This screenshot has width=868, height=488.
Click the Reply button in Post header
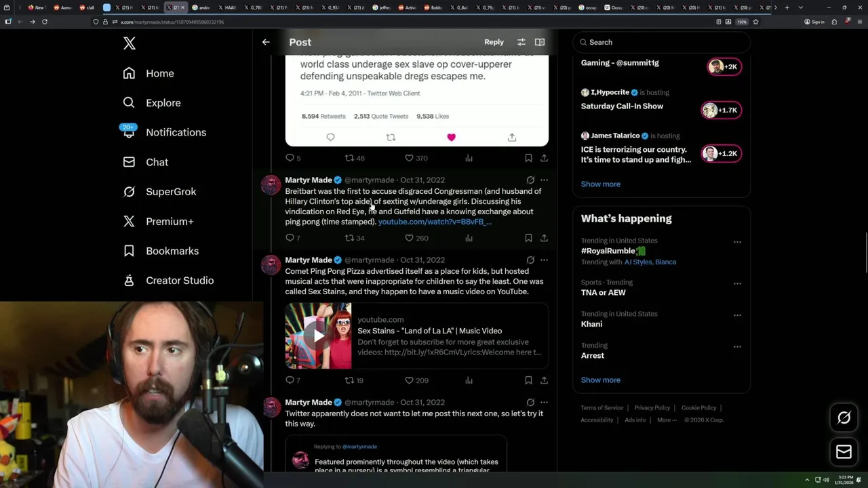[x=494, y=42]
